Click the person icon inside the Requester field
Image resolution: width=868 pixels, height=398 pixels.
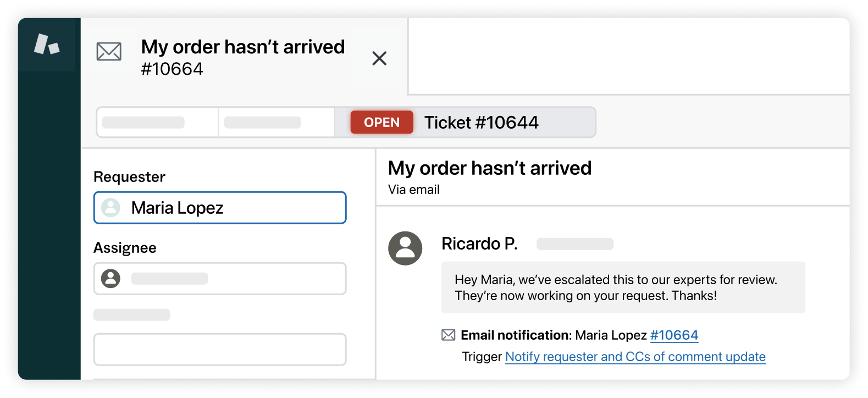(112, 208)
